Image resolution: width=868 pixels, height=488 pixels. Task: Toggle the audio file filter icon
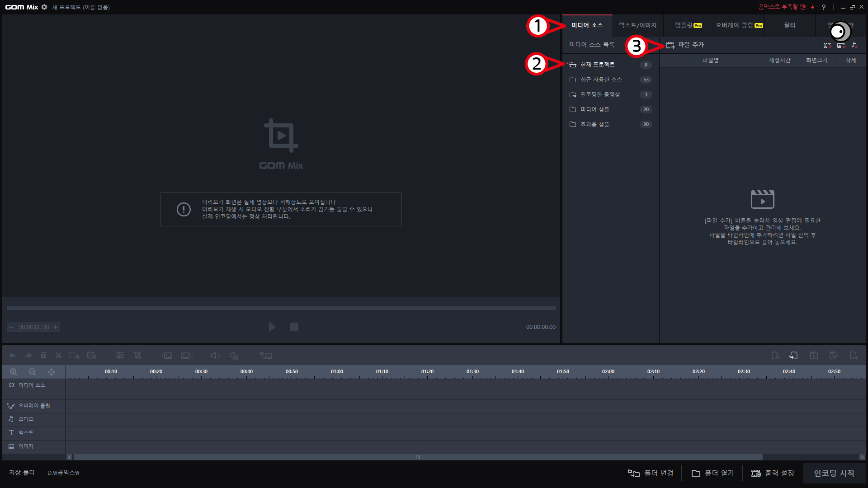point(854,45)
